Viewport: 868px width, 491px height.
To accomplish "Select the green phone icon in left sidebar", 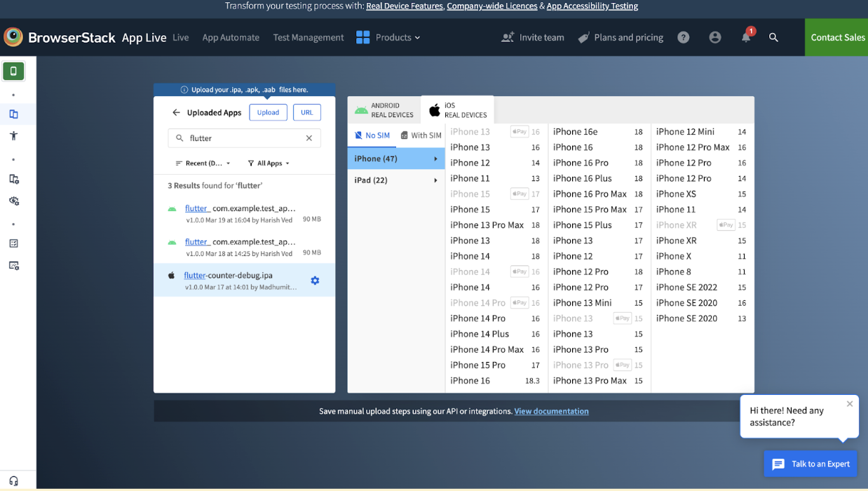I will pos(13,71).
